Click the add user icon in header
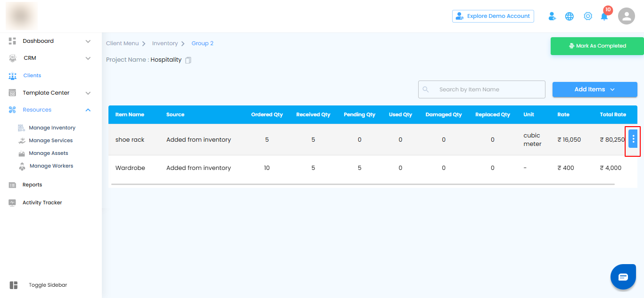 (x=552, y=16)
